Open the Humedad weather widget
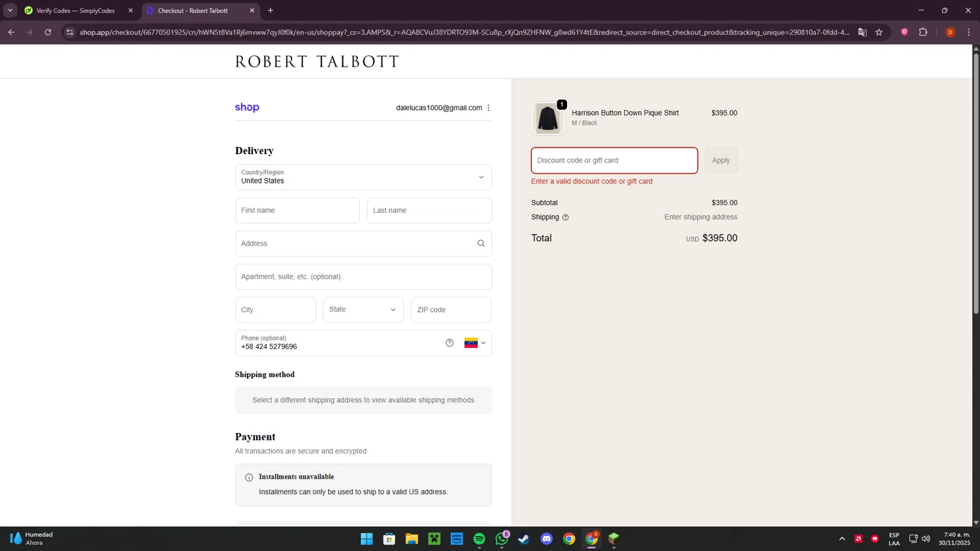The image size is (980, 551). point(32,539)
